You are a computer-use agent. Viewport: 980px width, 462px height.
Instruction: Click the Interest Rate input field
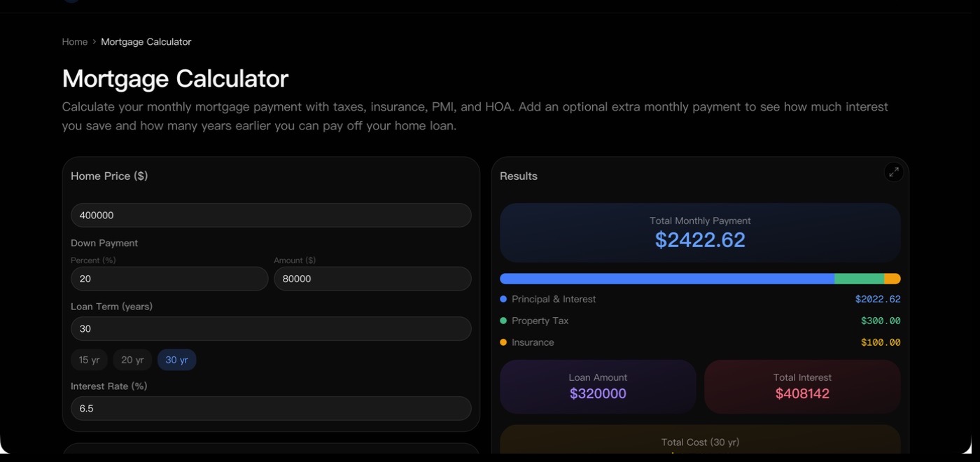pos(271,408)
